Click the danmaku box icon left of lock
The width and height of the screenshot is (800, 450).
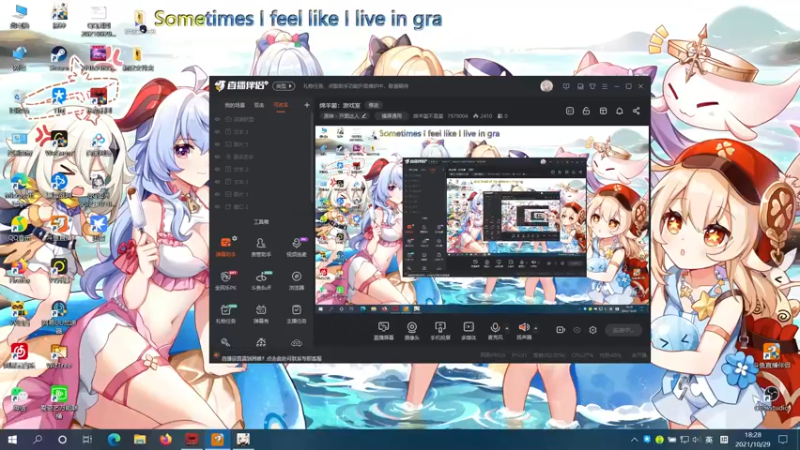(570, 111)
